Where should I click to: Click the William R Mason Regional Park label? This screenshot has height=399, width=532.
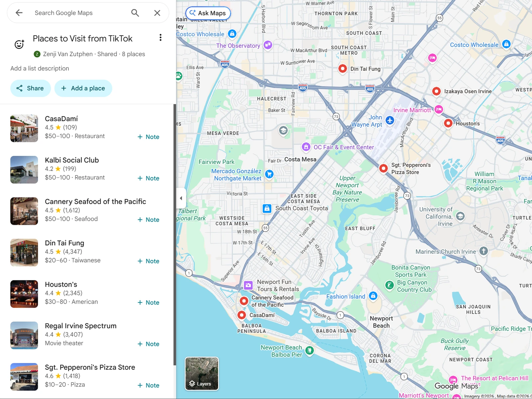[485, 181]
